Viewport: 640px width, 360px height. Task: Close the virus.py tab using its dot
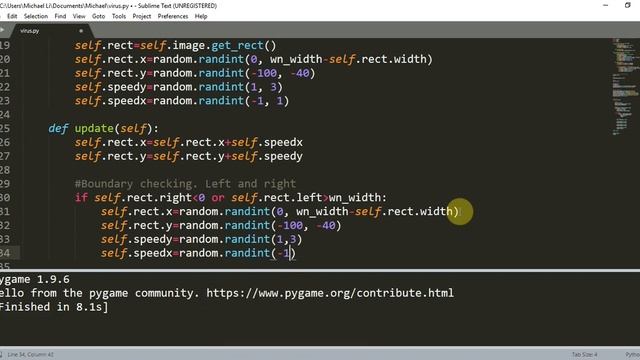[81, 31]
